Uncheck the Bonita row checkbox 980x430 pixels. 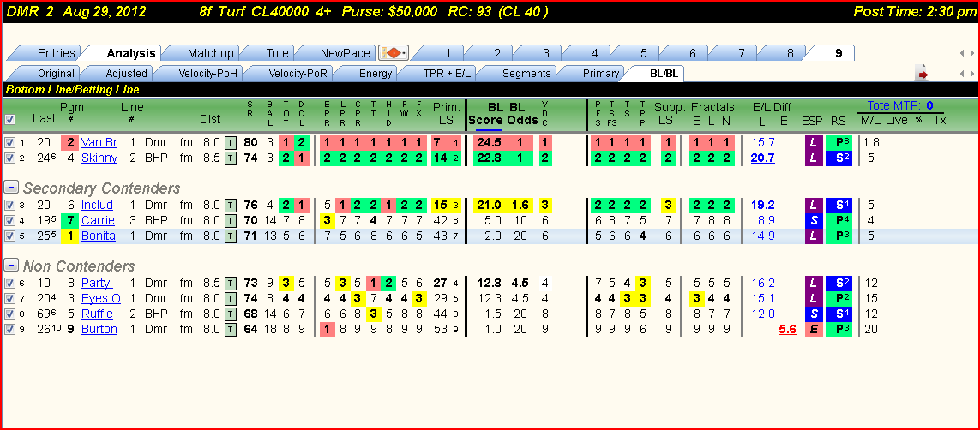coord(9,236)
